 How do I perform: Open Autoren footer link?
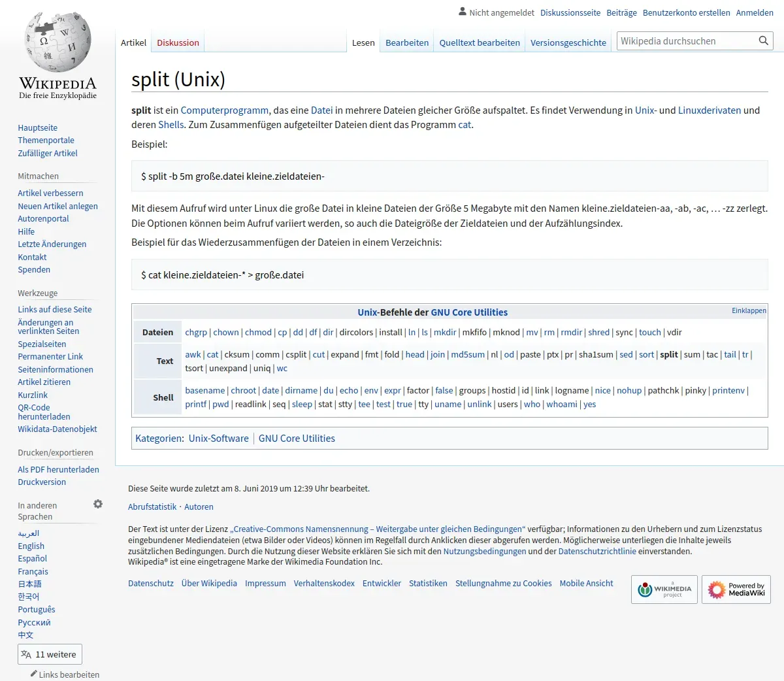[199, 507]
